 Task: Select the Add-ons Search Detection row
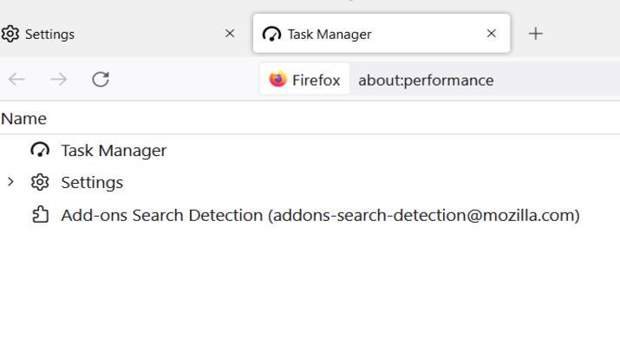pyautogui.click(x=310, y=215)
